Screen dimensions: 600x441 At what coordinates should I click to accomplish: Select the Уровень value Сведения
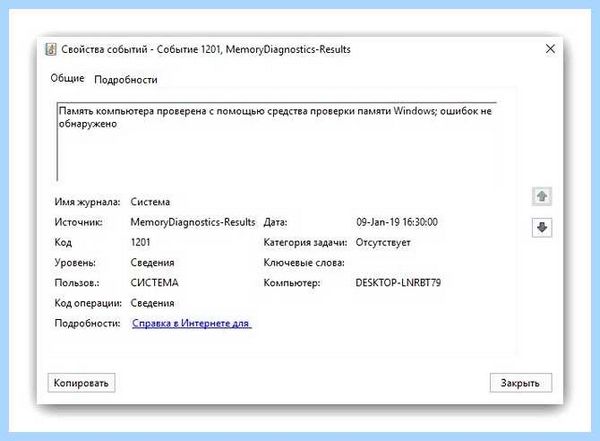tap(152, 263)
